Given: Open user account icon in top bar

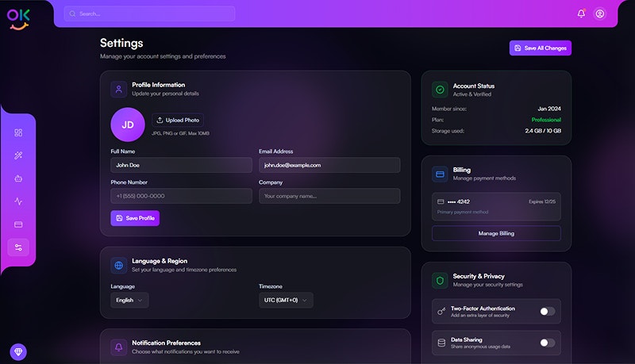Looking at the screenshot, I should point(600,13).
